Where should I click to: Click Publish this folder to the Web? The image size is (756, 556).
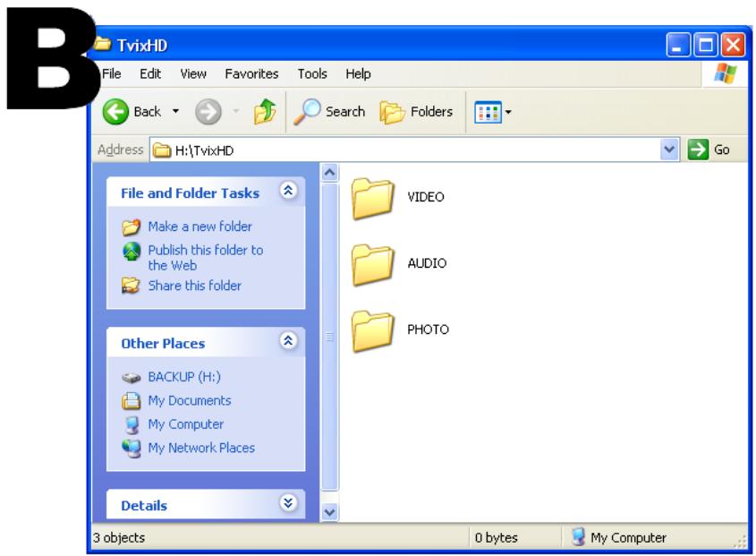pos(206,258)
